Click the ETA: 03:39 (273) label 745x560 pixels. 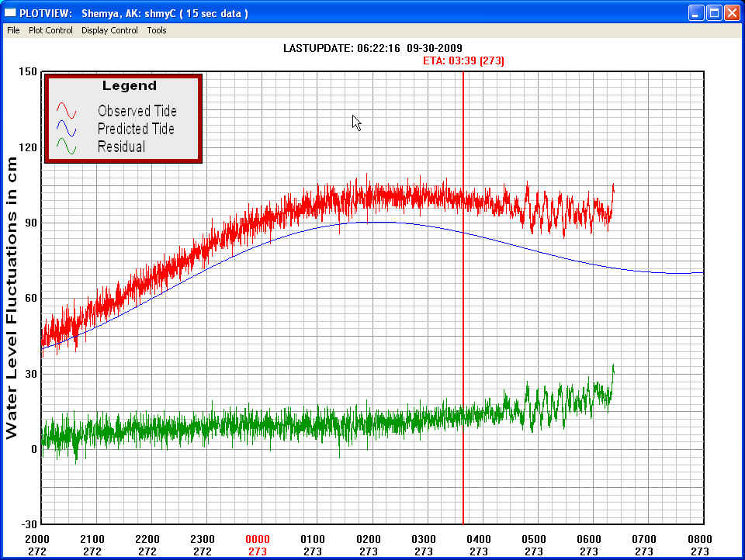[x=463, y=60]
